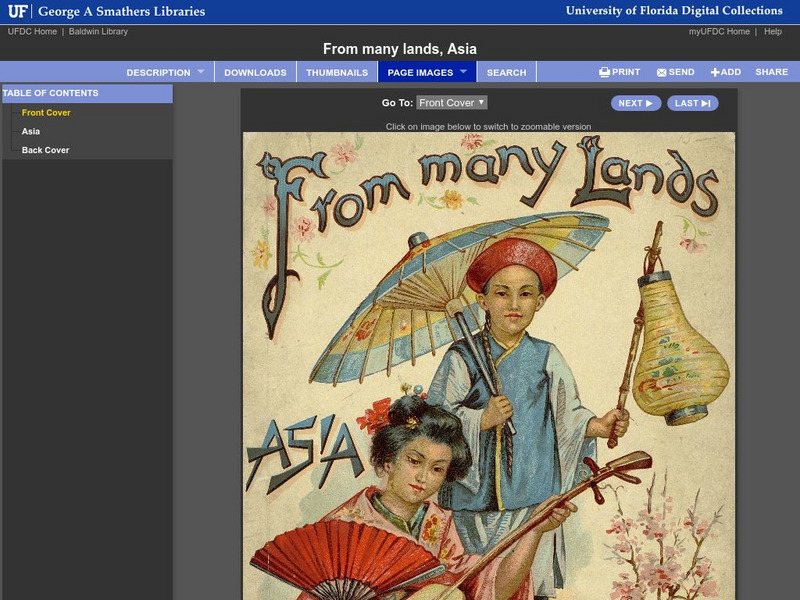The height and width of the screenshot is (600, 800).
Task: Click the Table of Contents header
Action: (x=87, y=93)
